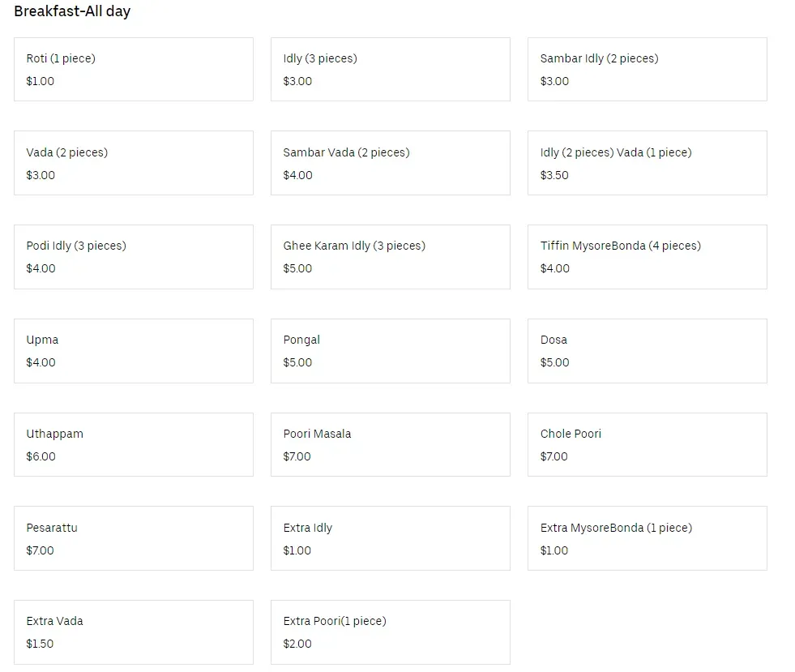Open Tiffin MysoreBonda (4 pieces) item
795x672 pixels.
pos(647,257)
